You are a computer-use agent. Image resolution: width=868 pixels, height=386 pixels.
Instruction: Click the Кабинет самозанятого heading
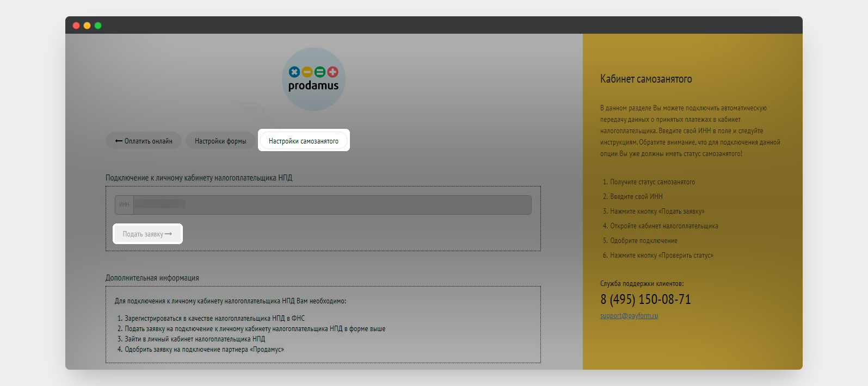[x=646, y=79]
